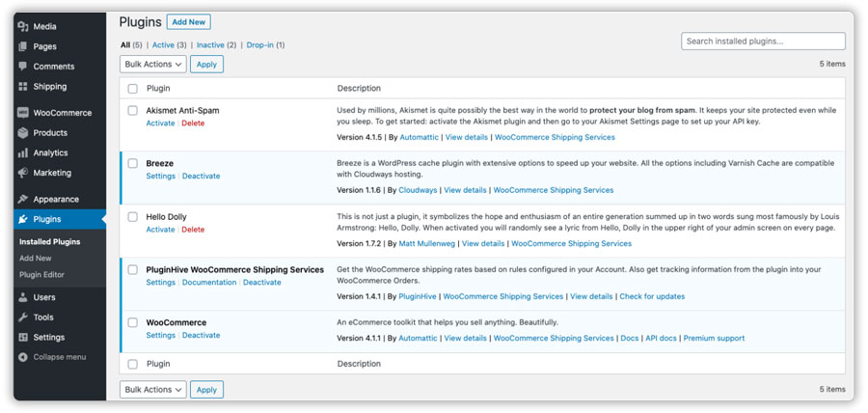Screen dimensions: 868x413
Task: Open the bottom Bulk Actions dropdown
Action: (x=153, y=390)
